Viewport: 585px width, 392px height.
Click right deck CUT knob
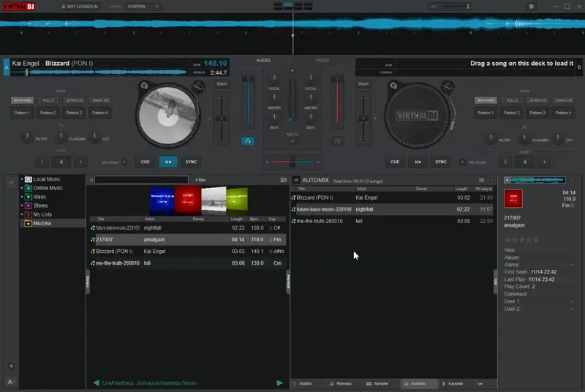(x=558, y=139)
